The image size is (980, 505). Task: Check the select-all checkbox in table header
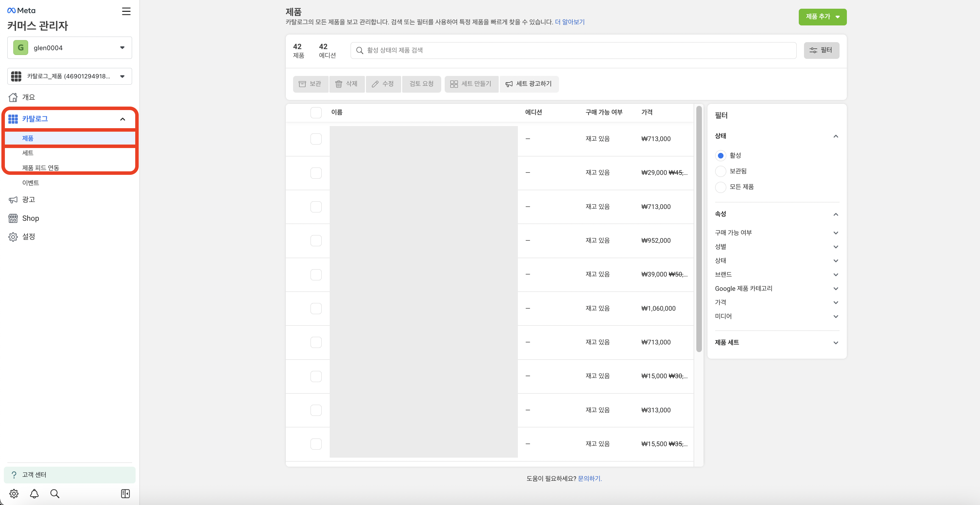click(316, 112)
